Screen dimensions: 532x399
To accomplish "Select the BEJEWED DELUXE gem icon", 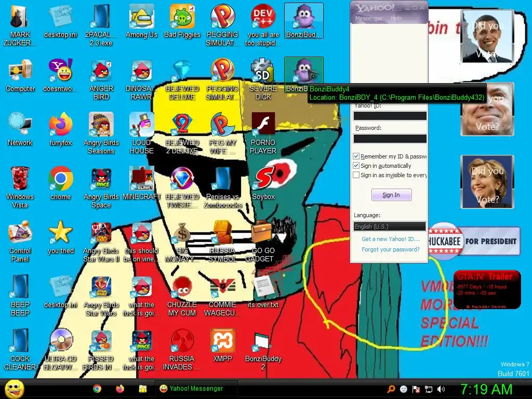I will click(182, 79).
